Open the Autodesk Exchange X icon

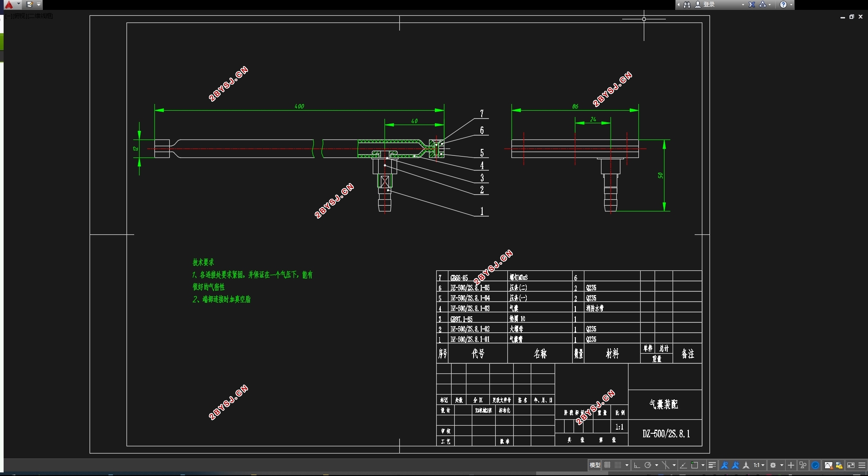[752, 4]
